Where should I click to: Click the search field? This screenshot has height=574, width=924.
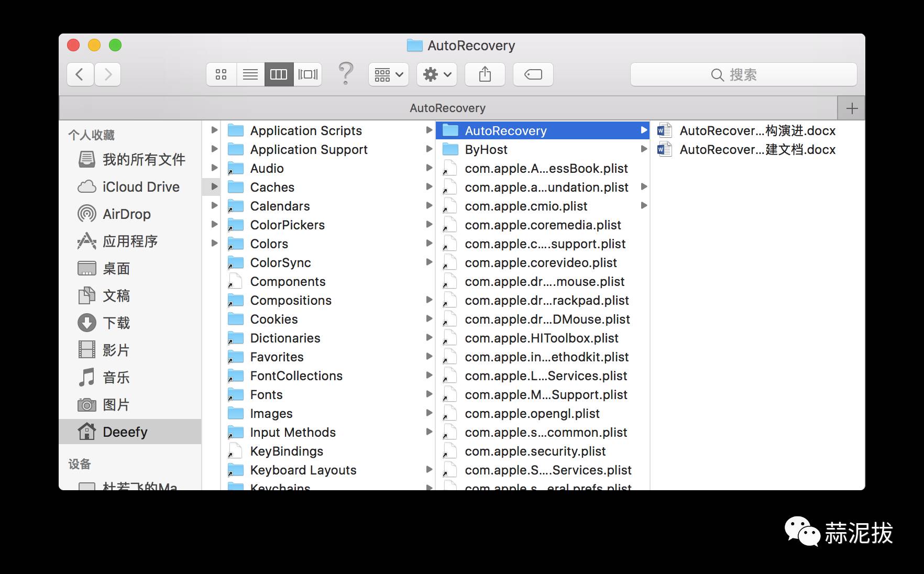743,74
